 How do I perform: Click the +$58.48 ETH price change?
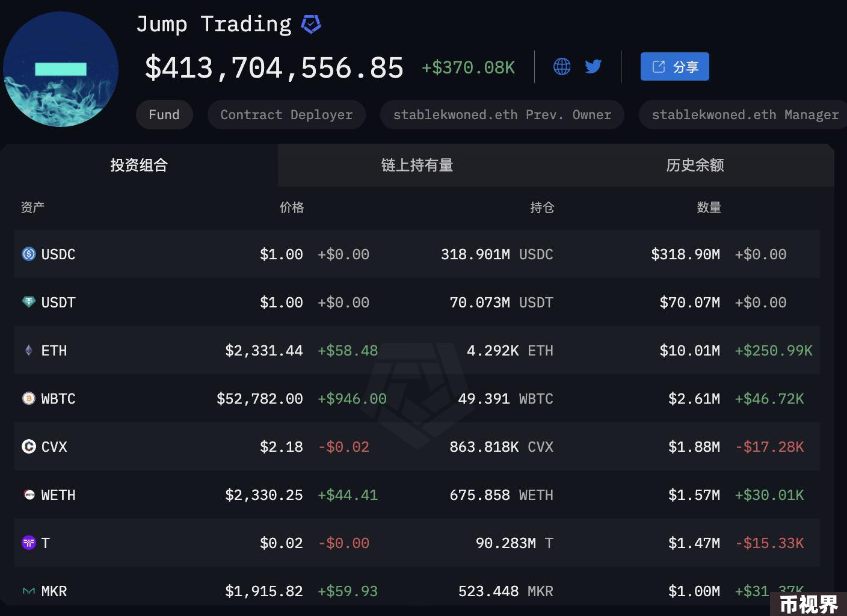[348, 351]
